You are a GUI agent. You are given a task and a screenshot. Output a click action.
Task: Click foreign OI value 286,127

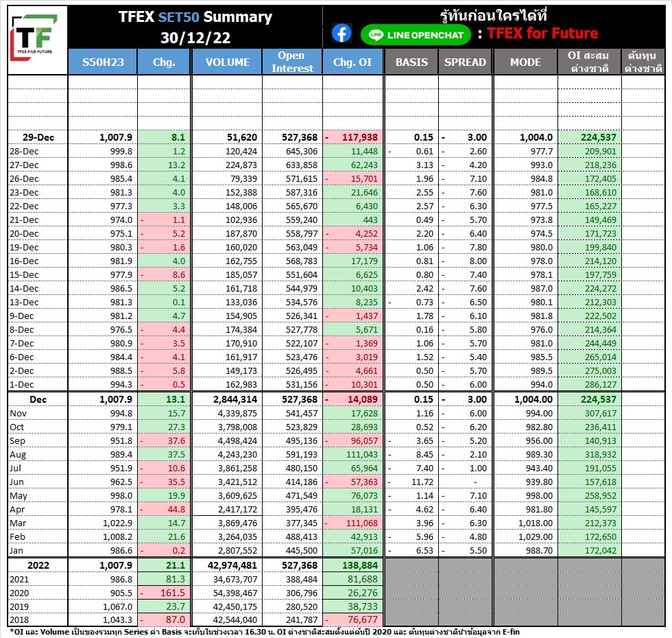601,385
